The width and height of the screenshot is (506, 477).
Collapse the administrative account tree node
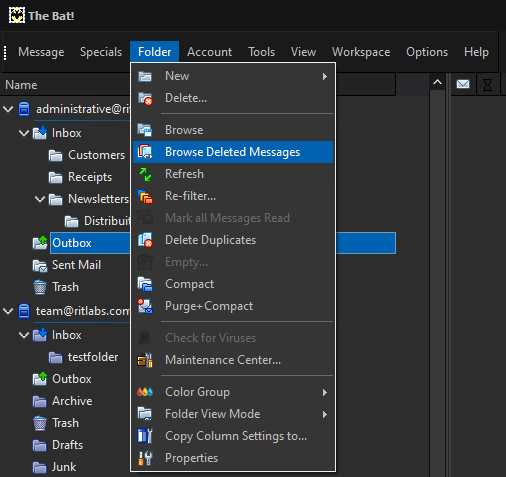click(8, 109)
